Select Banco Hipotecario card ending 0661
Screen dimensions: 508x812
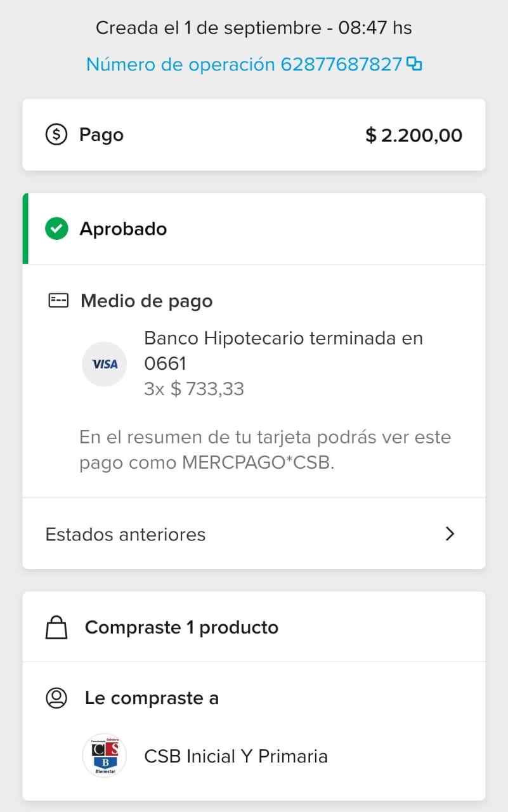[283, 350]
